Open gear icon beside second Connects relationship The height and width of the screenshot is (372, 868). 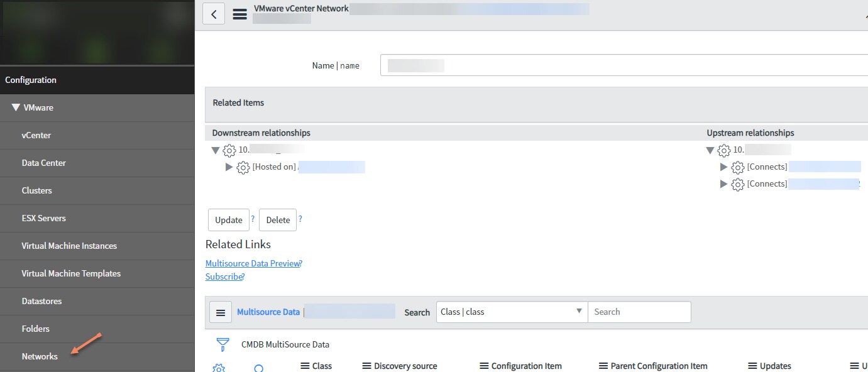[x=738, y=185]
